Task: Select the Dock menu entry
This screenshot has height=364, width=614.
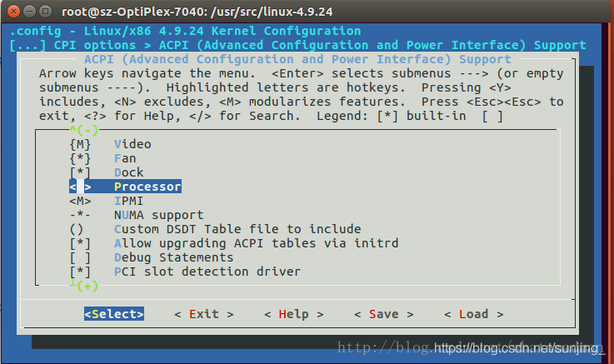Action: click(129, 172)
